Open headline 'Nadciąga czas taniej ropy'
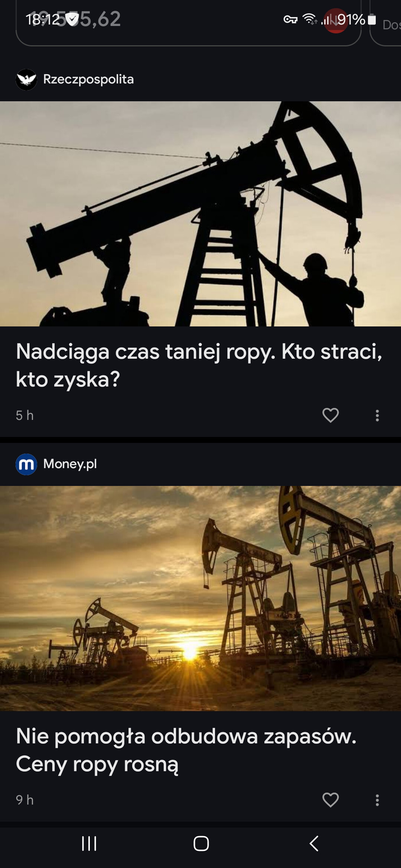Screen dimensions: 401x868 pyautogui.click(x=199, y=365)
